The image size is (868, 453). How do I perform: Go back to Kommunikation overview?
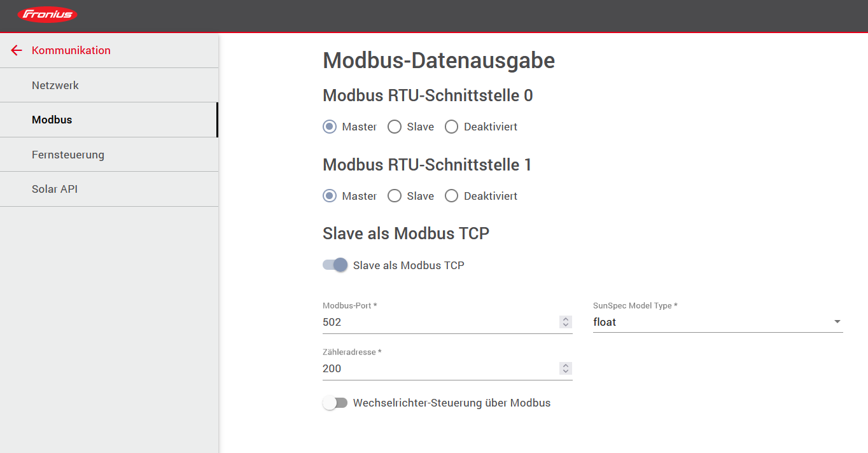70,50
